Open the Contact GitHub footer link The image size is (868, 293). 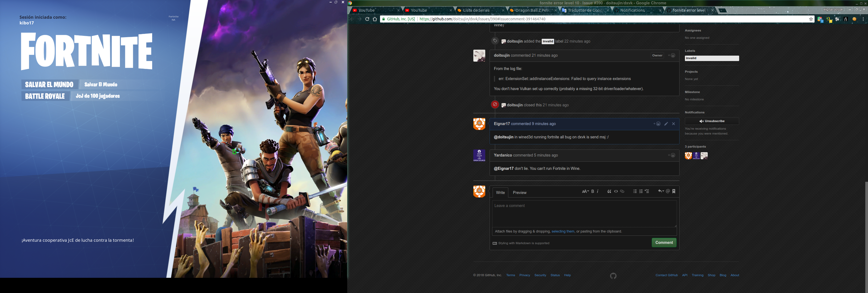click(666, 275)
